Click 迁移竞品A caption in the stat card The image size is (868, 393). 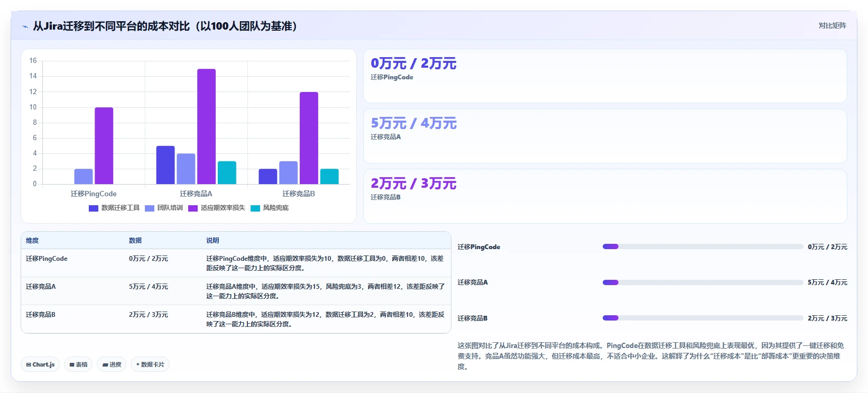385,137
